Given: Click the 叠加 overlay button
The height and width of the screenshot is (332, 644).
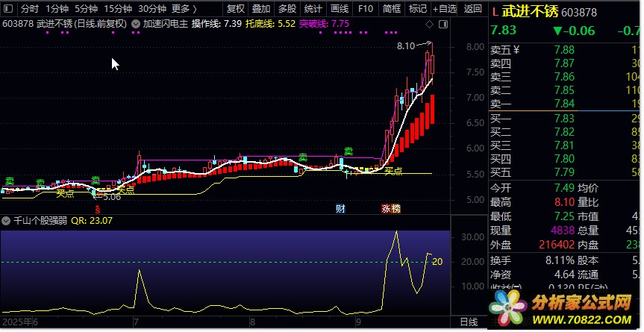Looking at the screenshot, I should point(261,9).
